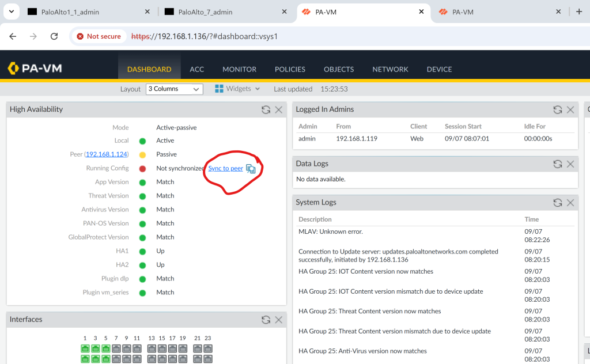
Task: Click the browser forward arrow
Action: click(33, 36)
